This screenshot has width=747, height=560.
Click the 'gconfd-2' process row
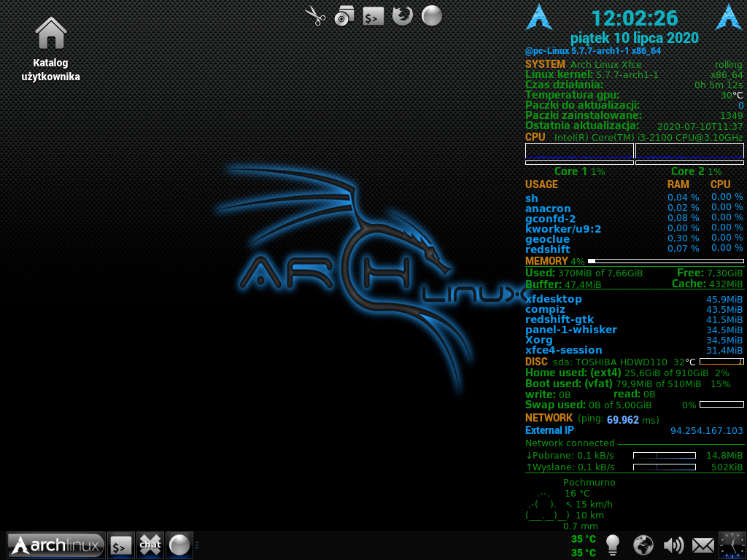pos(634,219)
